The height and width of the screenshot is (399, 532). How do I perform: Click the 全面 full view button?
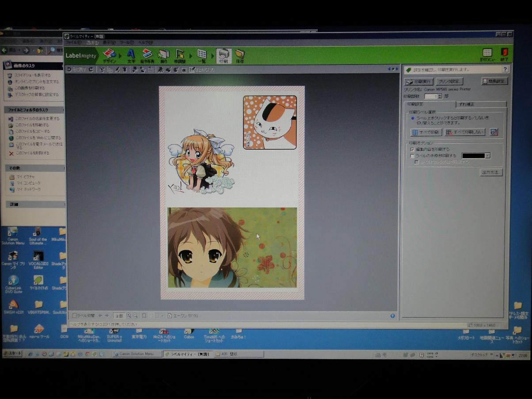tap(119, 315)
